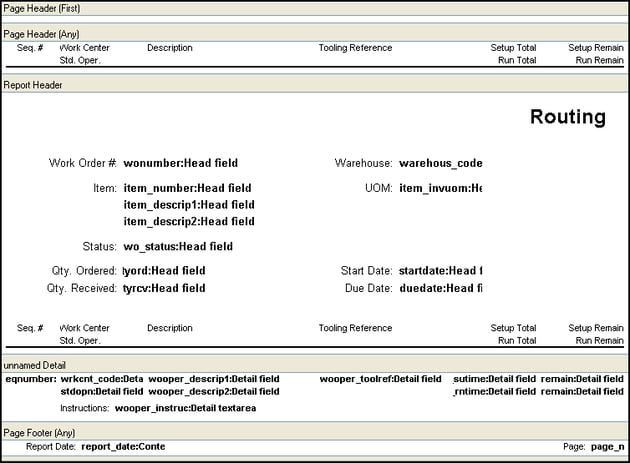The width and height of the screenshot is (630, 463).
Task: Select the startdate:Head field
Action: pyautogui.click(x=441, y=270)
